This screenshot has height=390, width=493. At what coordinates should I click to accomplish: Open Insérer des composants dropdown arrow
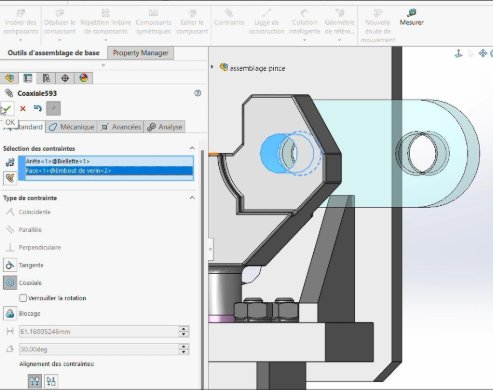[20, 40]
